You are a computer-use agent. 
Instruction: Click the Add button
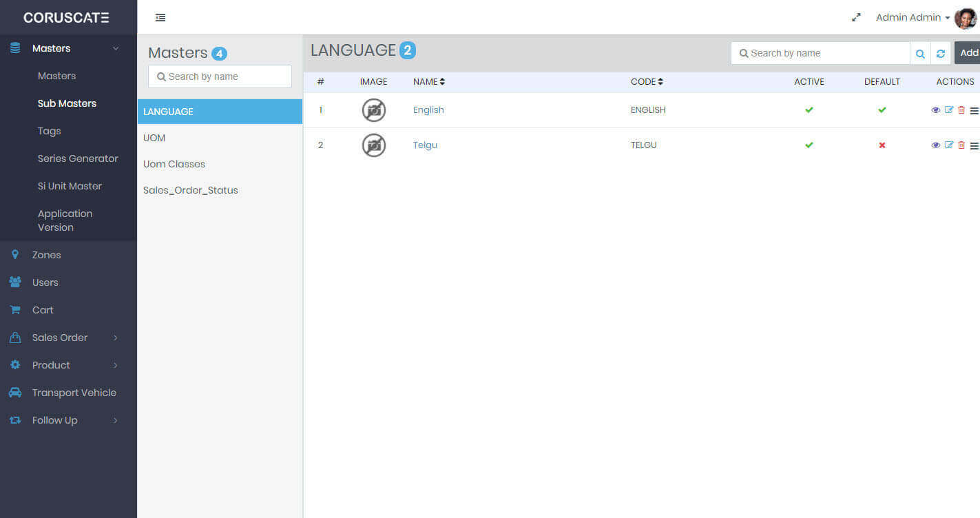click(x=968, y=53)
